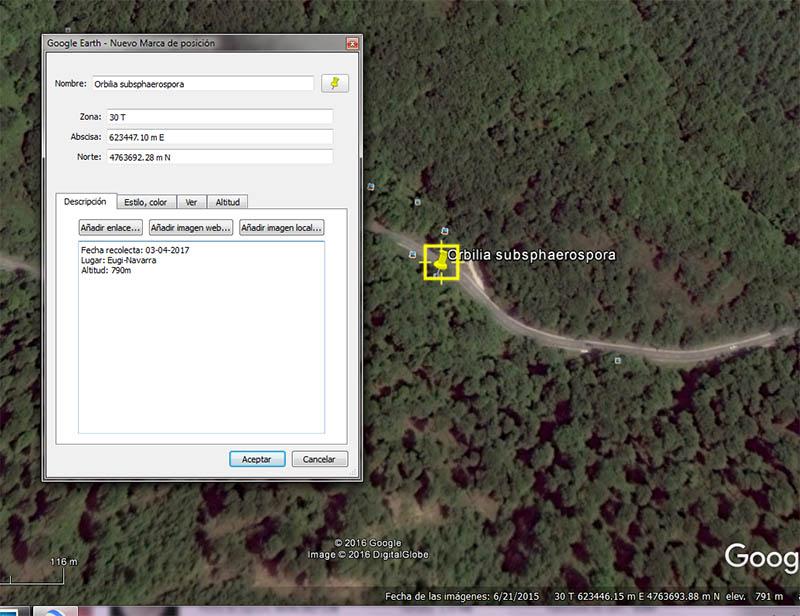Click the Añadir imagen local button

pyautogui.click(x=282, y=228)
